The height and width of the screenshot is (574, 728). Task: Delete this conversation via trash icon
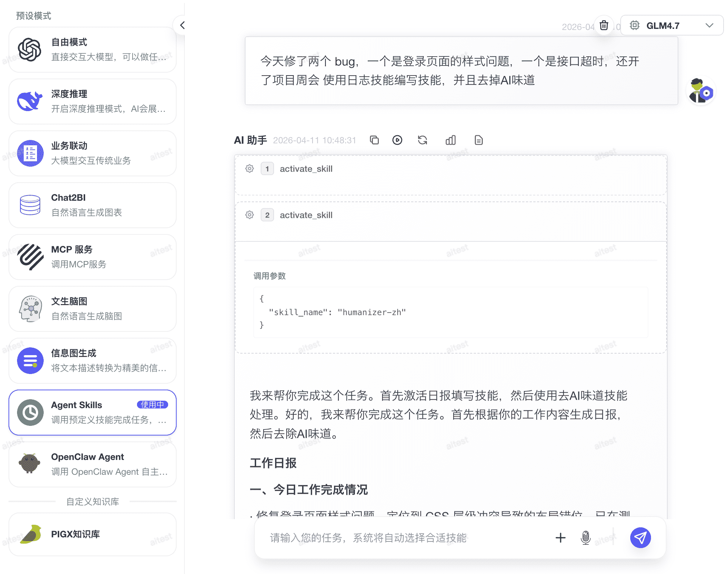(x=604, y=25)
